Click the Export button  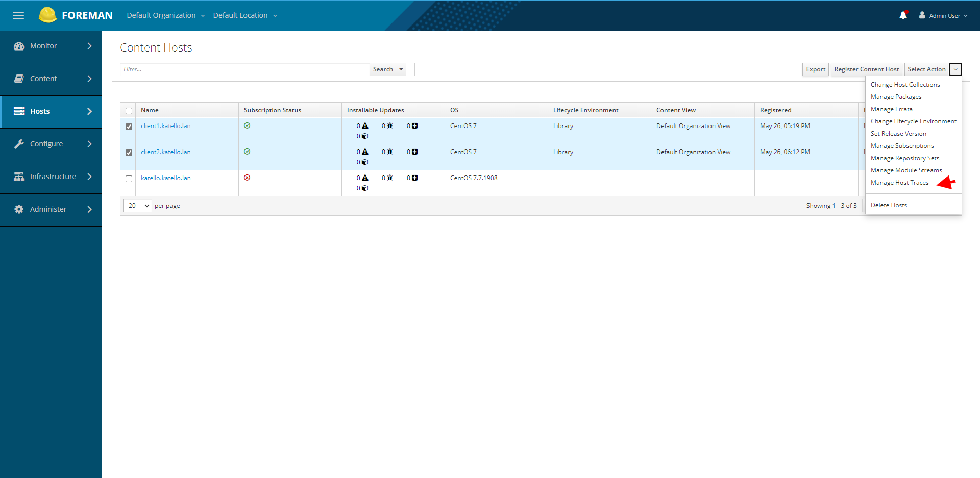click(x=815, y=69)
